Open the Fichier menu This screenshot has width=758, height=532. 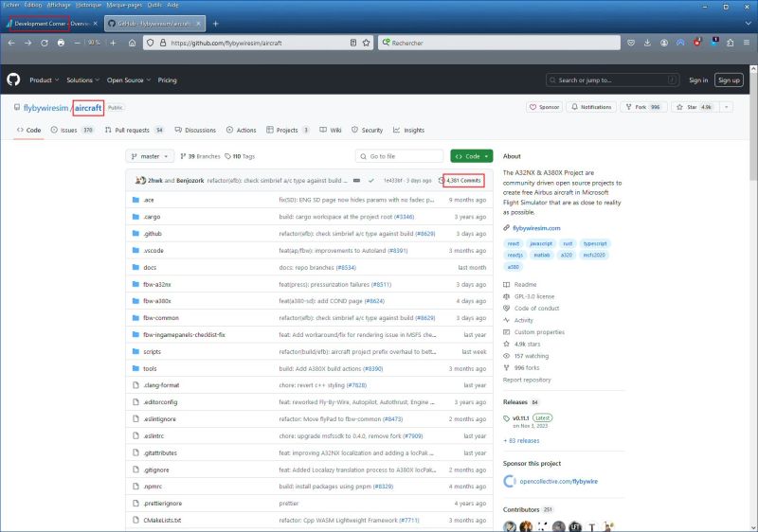[11, 5]
